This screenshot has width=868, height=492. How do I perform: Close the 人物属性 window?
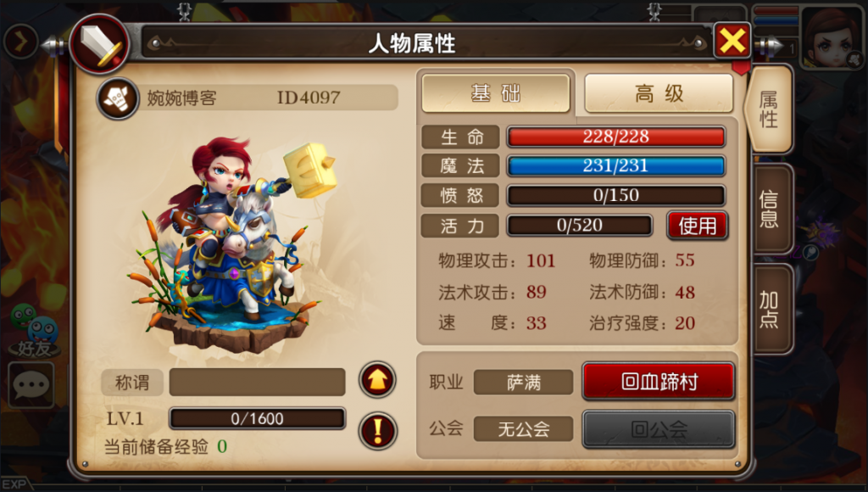coord(732,41)
